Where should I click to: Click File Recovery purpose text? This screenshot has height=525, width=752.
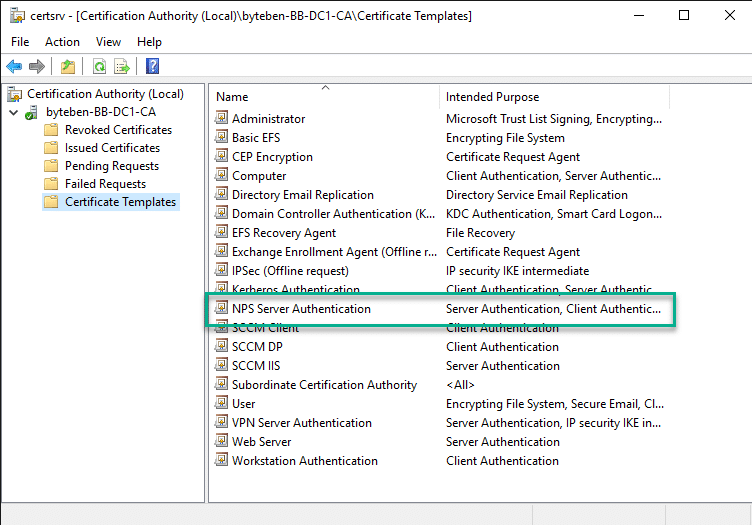(480, 233)
